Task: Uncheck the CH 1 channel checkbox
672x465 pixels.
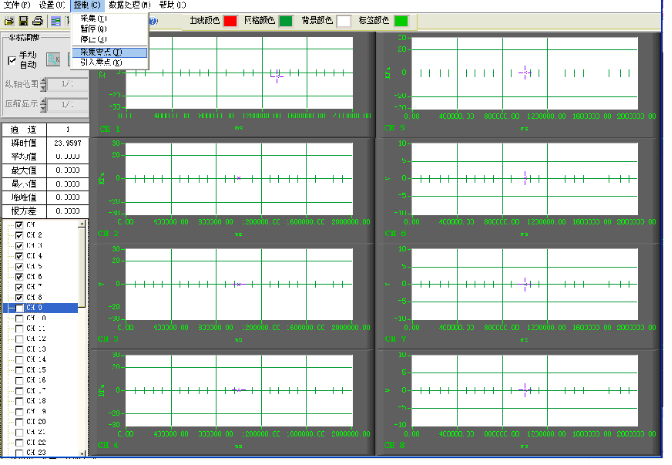Action: point(19,225)
